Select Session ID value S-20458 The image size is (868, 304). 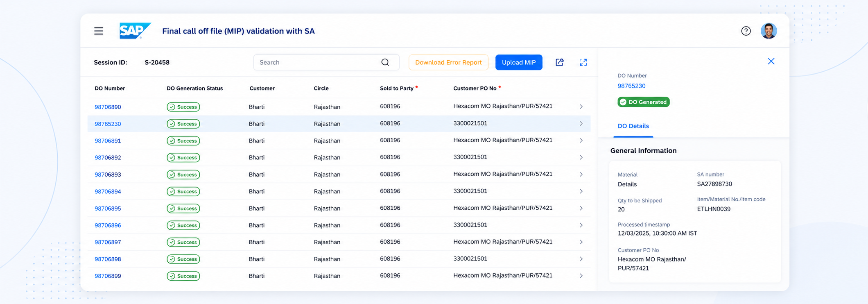coord(157,63)
